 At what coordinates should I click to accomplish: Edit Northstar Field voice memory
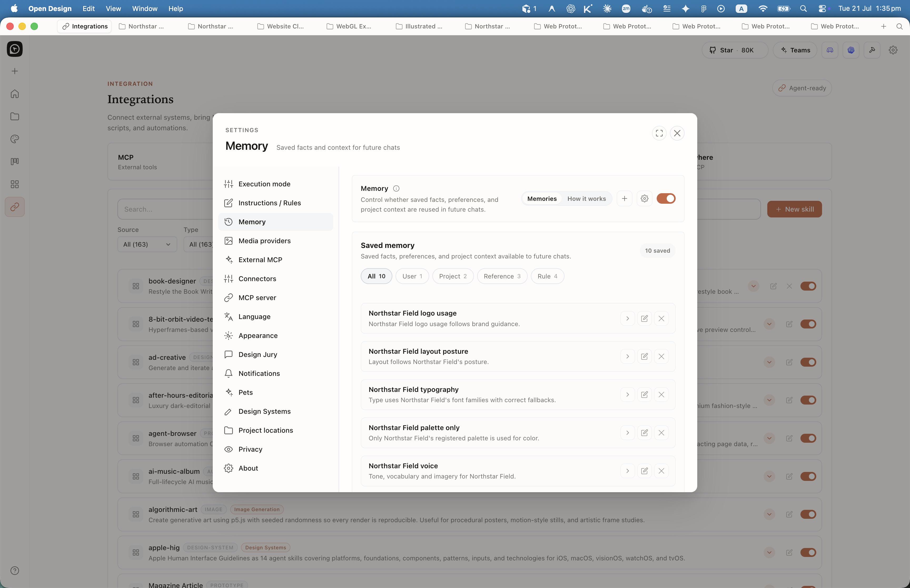click(644, 471)
